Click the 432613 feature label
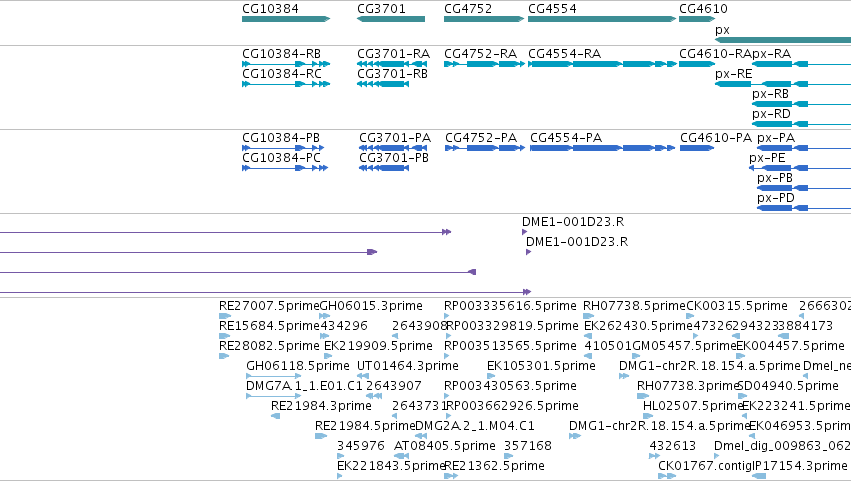The width and height of the screenshot is (851, 481). pos(672,447)
